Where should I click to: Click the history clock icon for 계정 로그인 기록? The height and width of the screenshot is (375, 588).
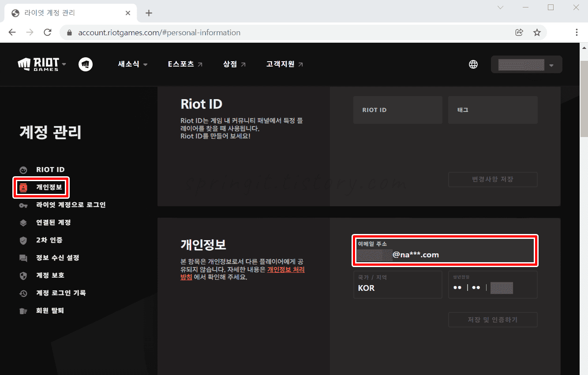[x=23, y=293]
